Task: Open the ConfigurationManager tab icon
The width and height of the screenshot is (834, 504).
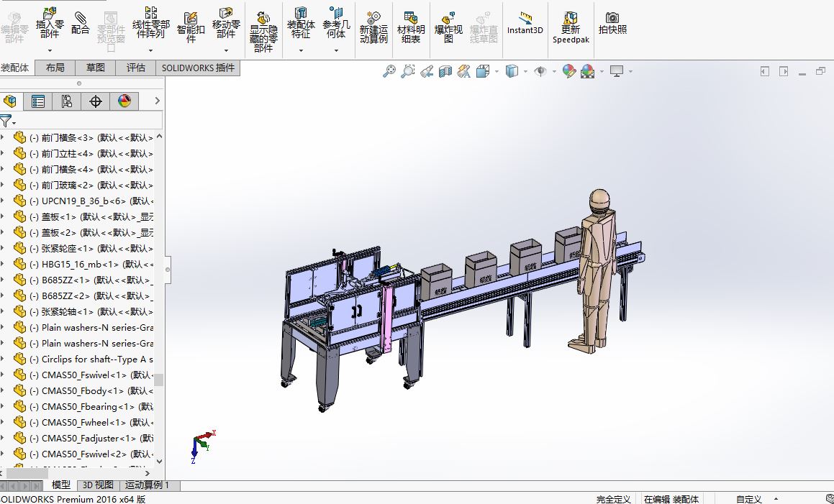Action: [x=66, y=101]
